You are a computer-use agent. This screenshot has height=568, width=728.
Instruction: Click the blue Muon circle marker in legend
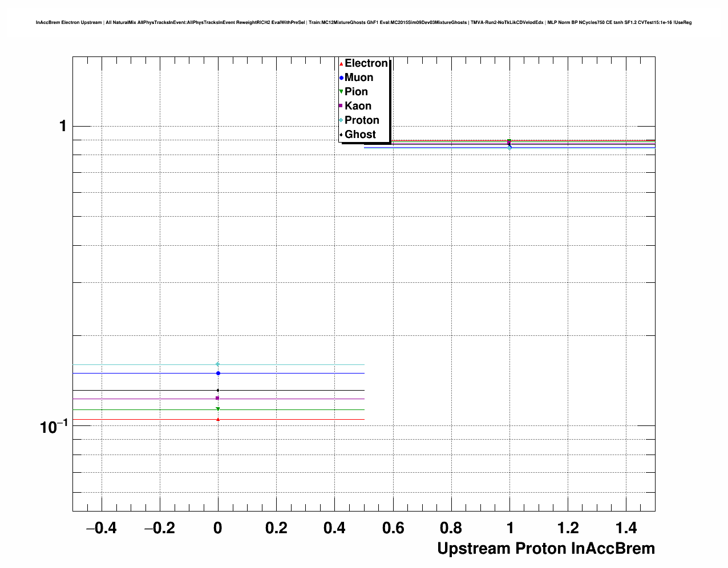(x=341, y=78)
